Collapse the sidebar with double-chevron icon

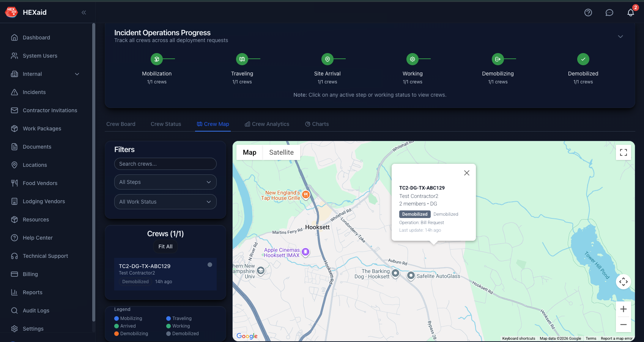[84, 13]
